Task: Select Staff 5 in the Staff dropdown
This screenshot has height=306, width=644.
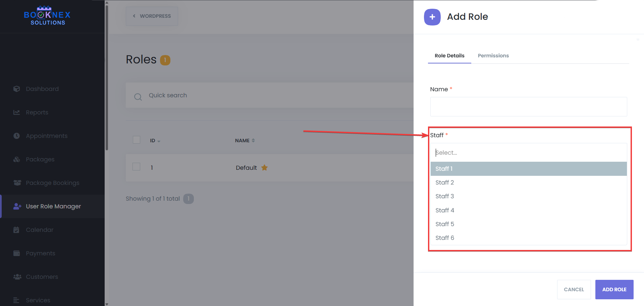Action: click(444, 224)
